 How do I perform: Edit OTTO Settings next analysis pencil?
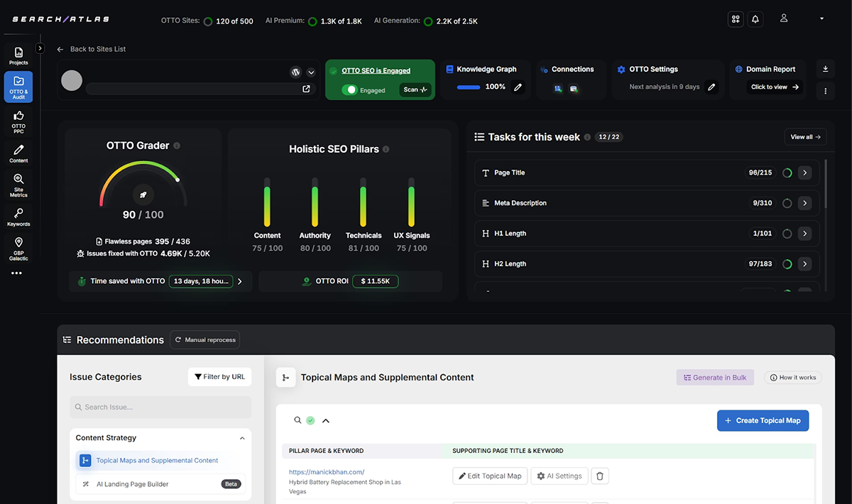712,87
